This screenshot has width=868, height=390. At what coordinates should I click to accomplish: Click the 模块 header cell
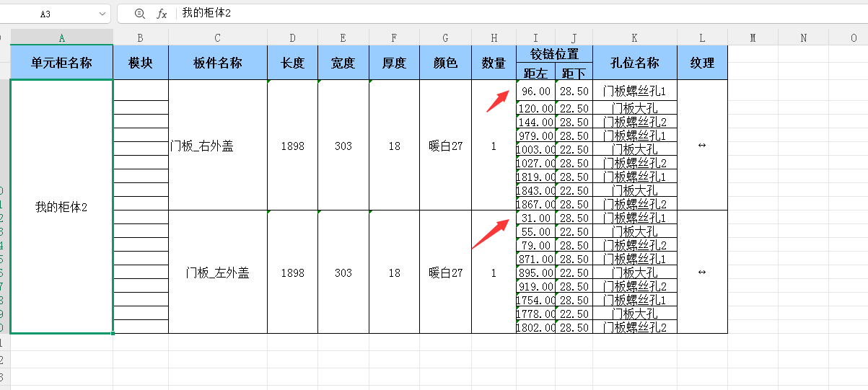(x=141, y=63)
